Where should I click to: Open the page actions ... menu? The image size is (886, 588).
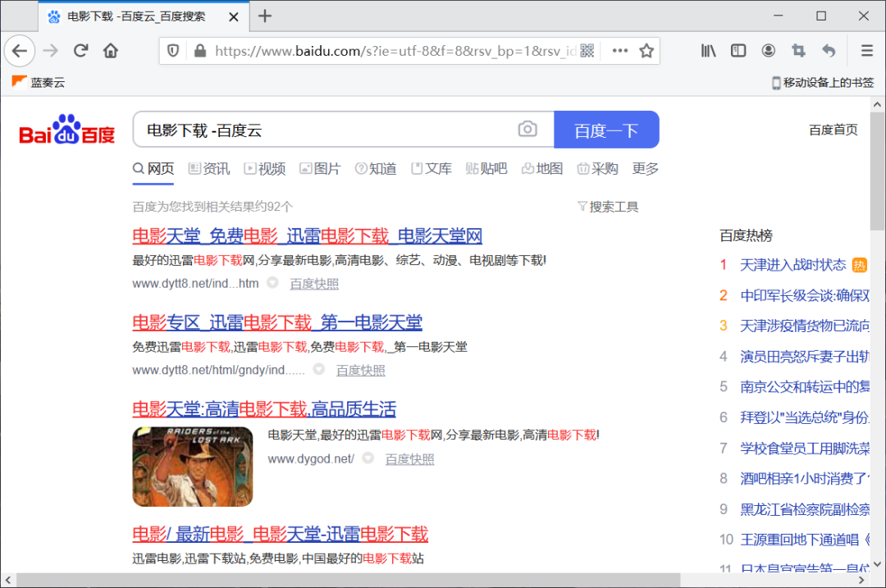[619, 50]
